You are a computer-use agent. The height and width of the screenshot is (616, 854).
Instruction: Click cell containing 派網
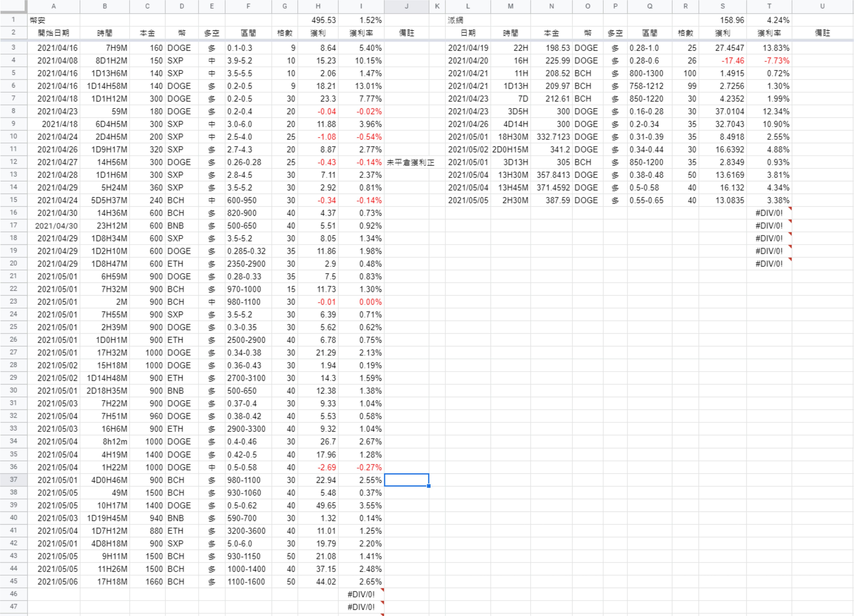coord(468,20)
